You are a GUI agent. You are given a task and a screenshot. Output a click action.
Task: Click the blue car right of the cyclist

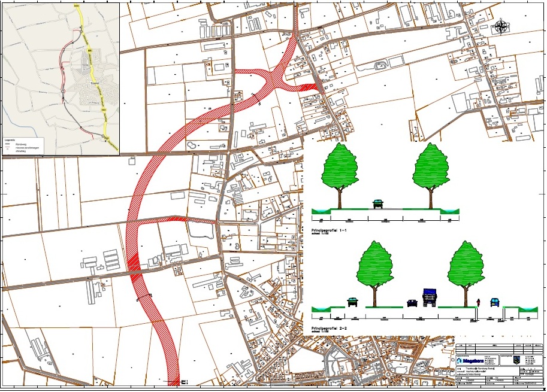495,302
